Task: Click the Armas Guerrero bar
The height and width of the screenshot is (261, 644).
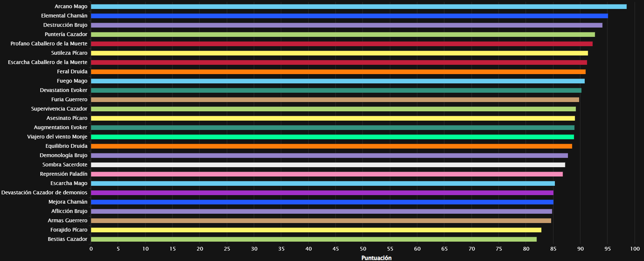Action: point(321,221)
